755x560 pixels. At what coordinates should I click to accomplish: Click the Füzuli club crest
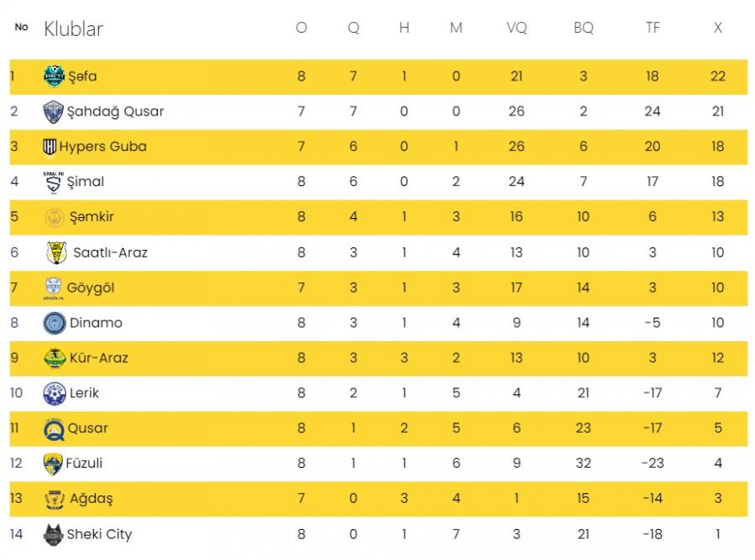[x=53, y=464]
